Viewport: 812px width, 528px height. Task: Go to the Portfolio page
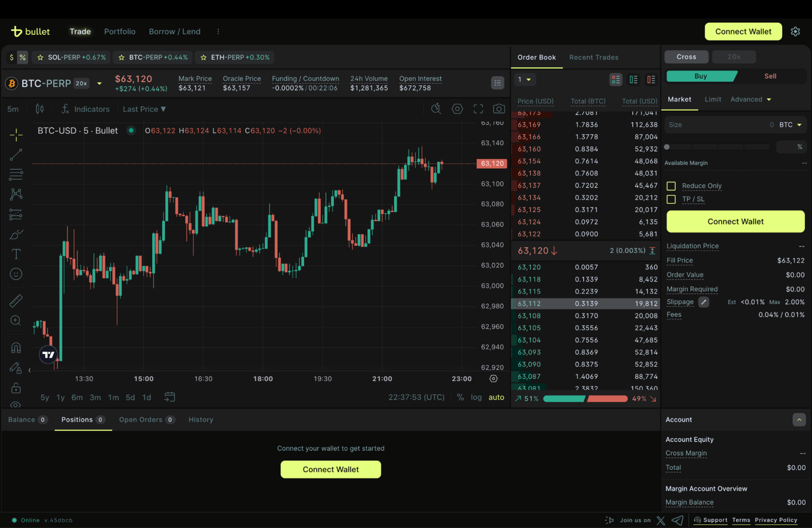point(120,31)
